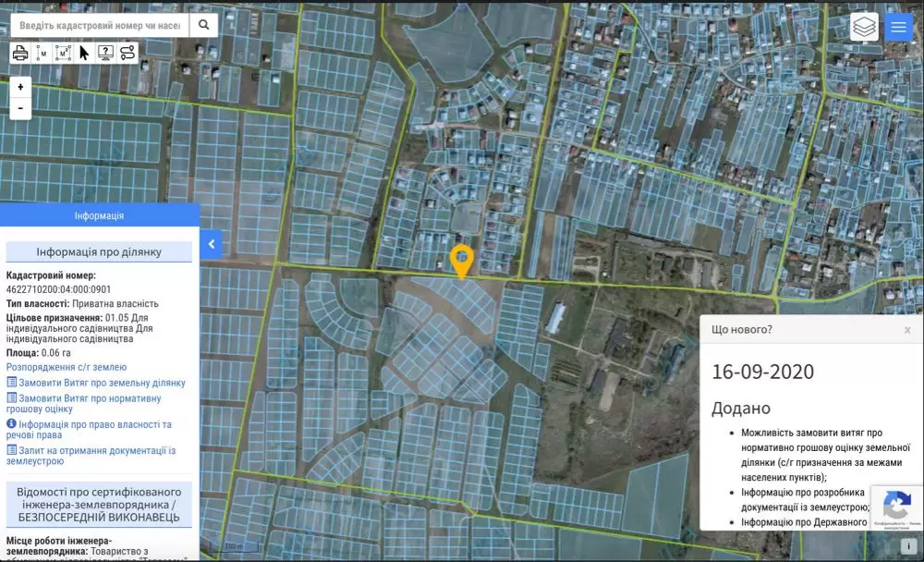Click the Кадастровий номер label

pos(51,275)
